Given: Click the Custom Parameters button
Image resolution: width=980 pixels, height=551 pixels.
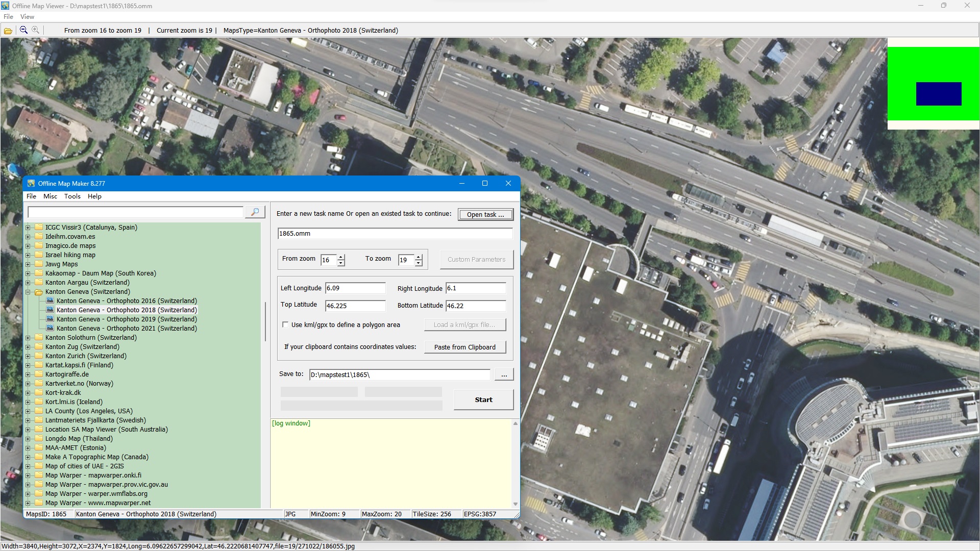Looking at the screenshot, I should click(x=476, y=260).
